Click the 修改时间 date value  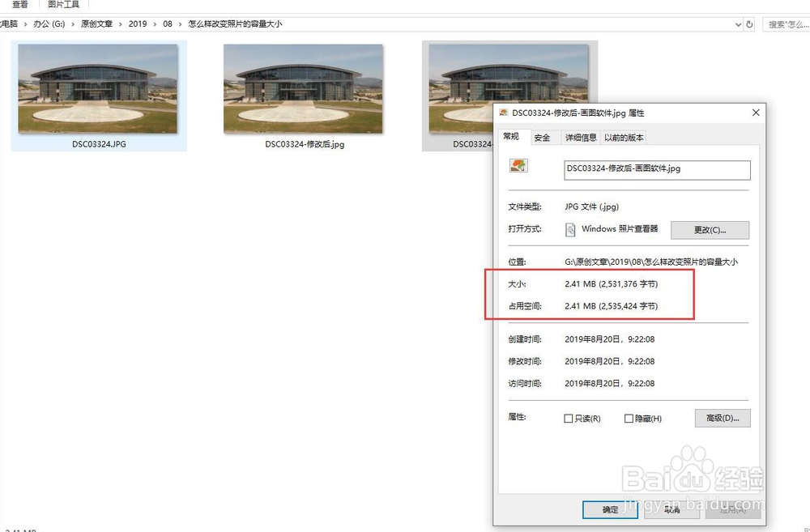(x=610, y=362)
